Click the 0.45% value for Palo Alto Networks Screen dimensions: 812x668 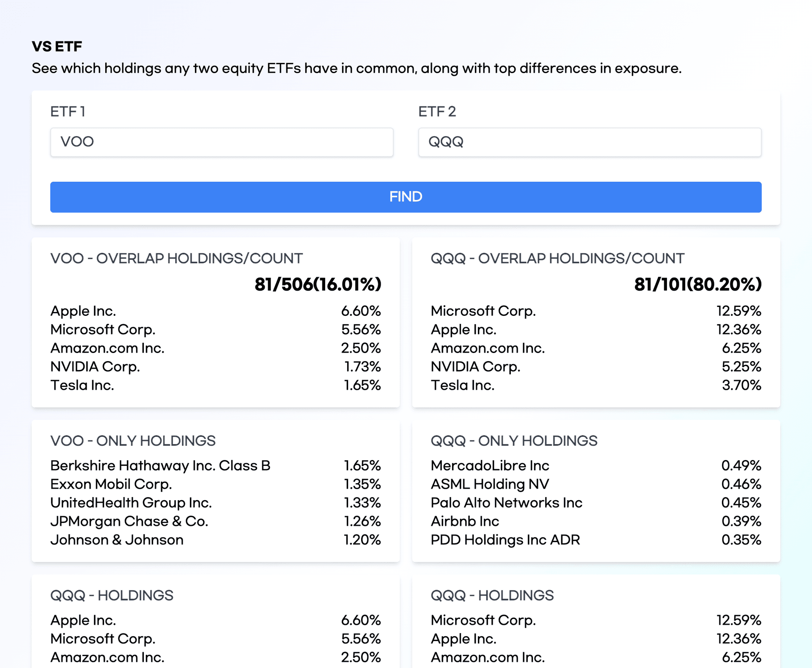[x=741, y=503]
